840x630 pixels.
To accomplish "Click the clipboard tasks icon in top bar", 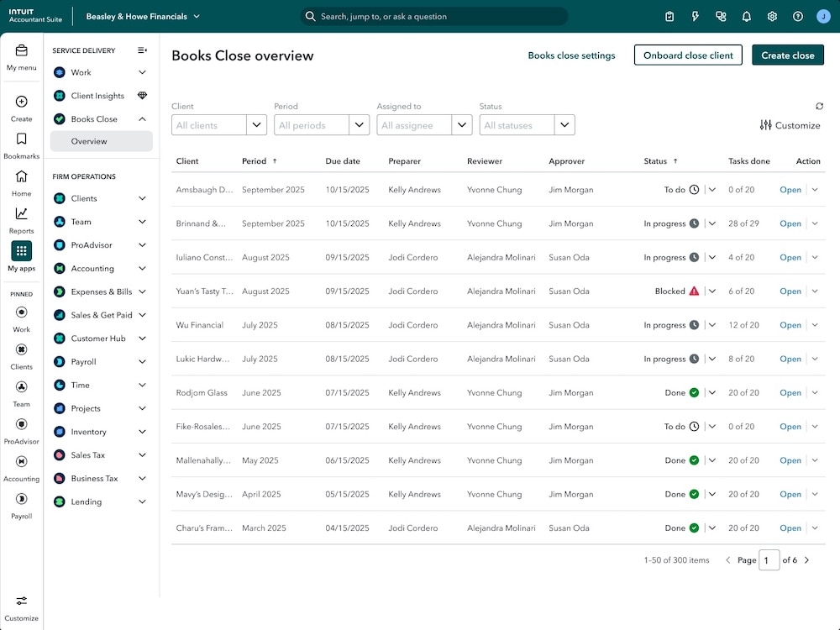I will (x=668, y=16).
